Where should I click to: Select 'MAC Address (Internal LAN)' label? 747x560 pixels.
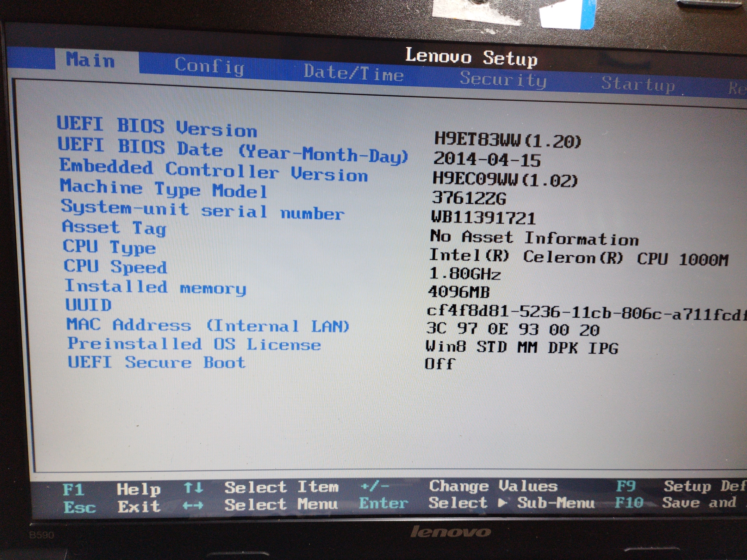pos(208,325)
